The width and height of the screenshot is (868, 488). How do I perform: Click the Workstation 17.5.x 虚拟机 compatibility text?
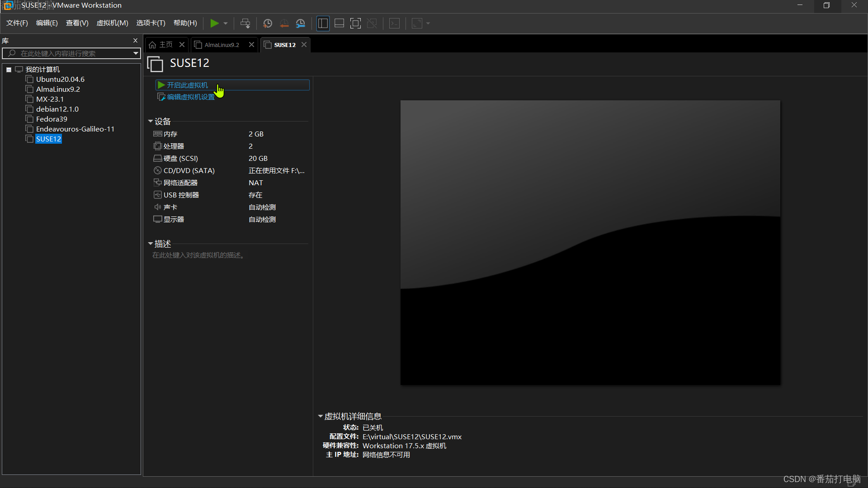tap(404, 446)
